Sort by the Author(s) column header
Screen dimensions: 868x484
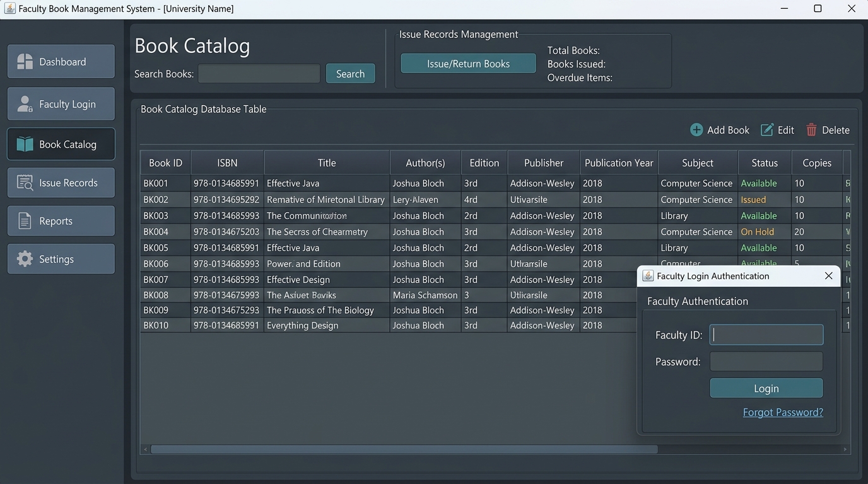coord(425,163)
